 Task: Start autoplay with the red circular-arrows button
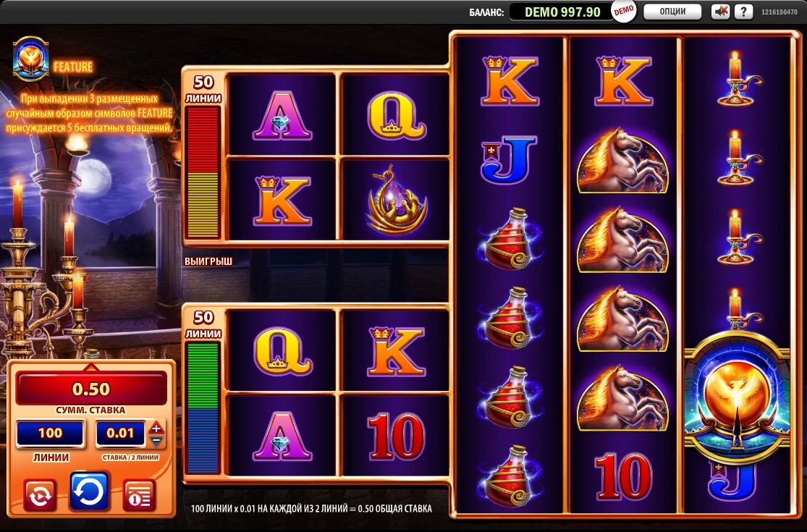[40, 495]
